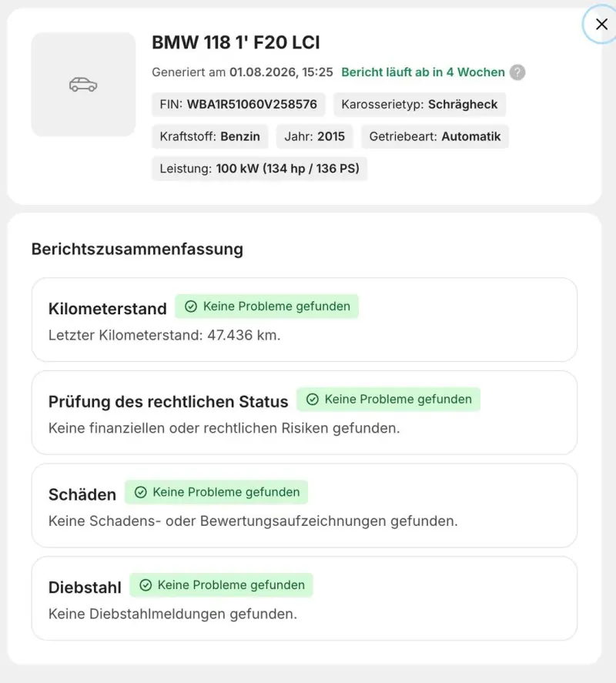Screen dimensions: 616x683
Task: Click the Schäden check-circle icon
Action: pyautogui.click(x=140, y=492)
